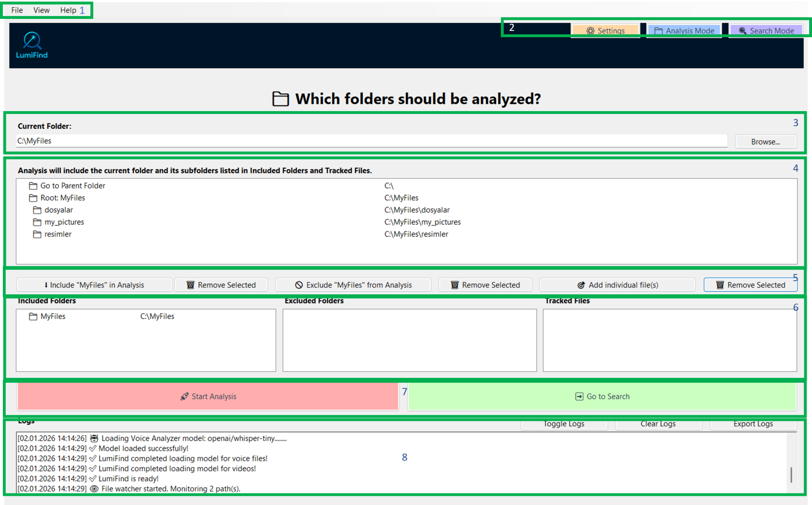
Task: Click Remove Selected under Included Folders
Action: [221, 285]
